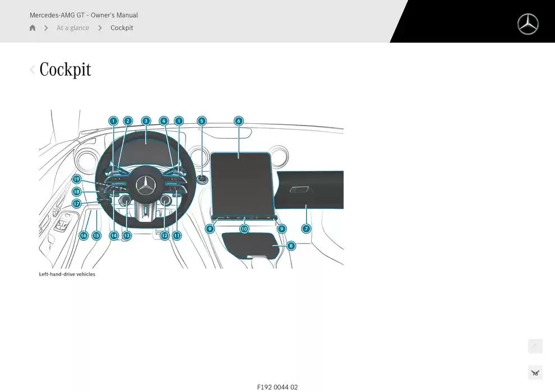Image resolution: width=555 pixels, height=392 pixels.
Task: Select callout number 19 in the diagram
Action: tap(77, 179)
